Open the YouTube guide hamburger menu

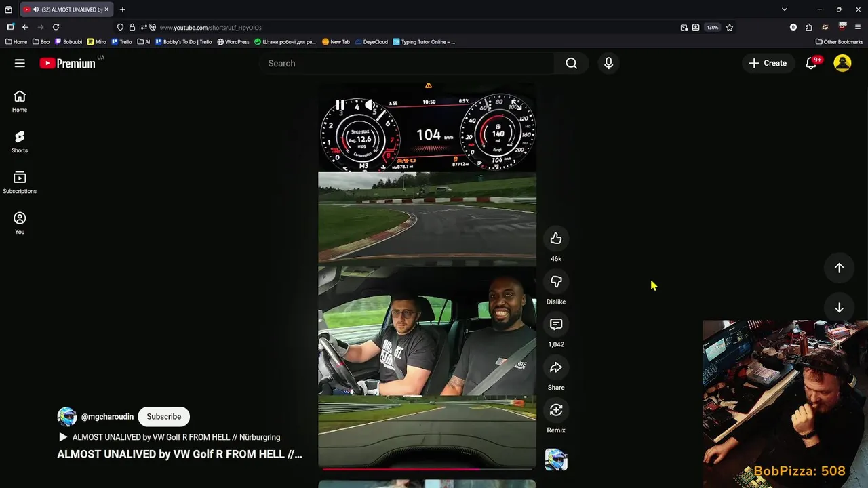coord(20,63)
